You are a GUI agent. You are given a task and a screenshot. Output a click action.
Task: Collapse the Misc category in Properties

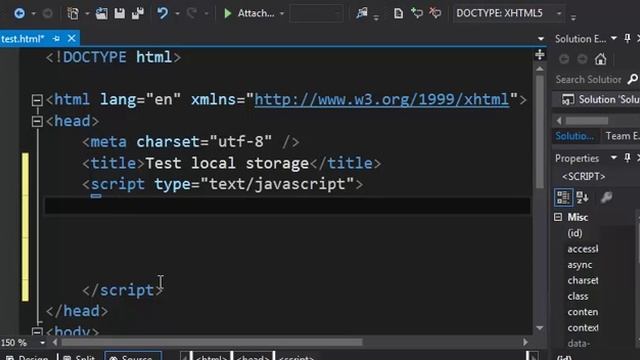click(558, 217)
